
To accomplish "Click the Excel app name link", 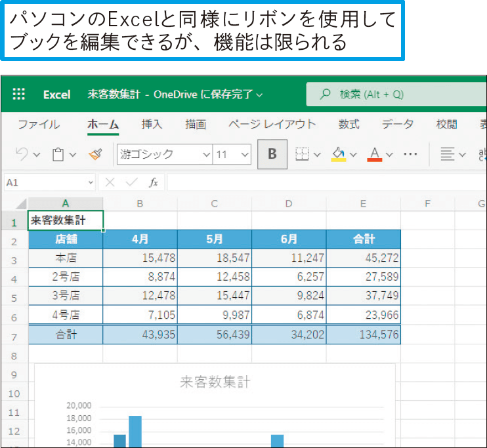I will (x=57, y=94).
